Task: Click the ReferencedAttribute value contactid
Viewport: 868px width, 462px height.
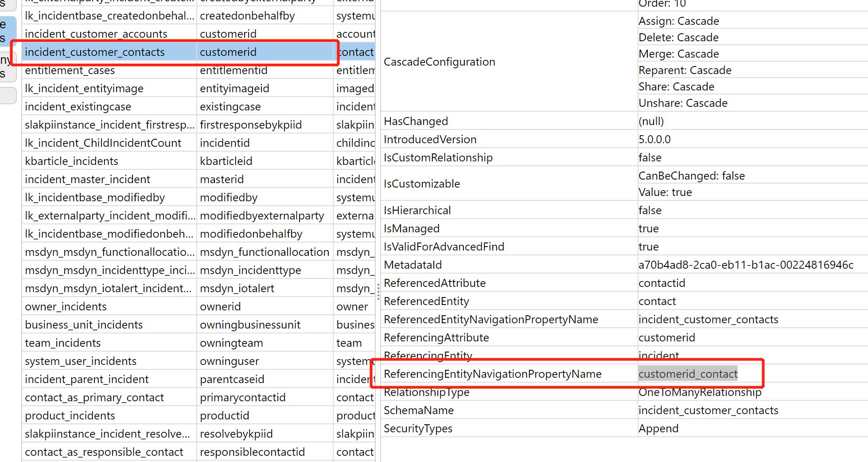Action: point(662,283)
